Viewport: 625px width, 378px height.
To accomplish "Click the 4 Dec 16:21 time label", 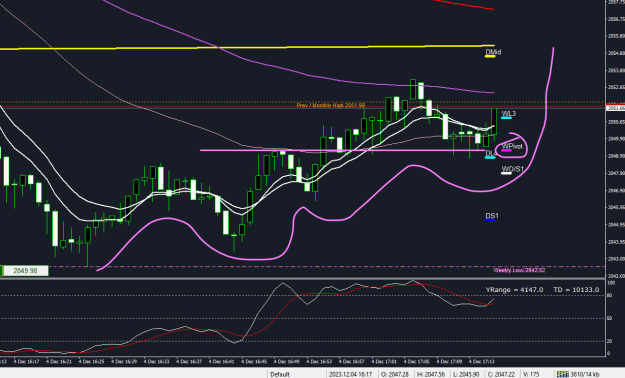I will point(59,362).
